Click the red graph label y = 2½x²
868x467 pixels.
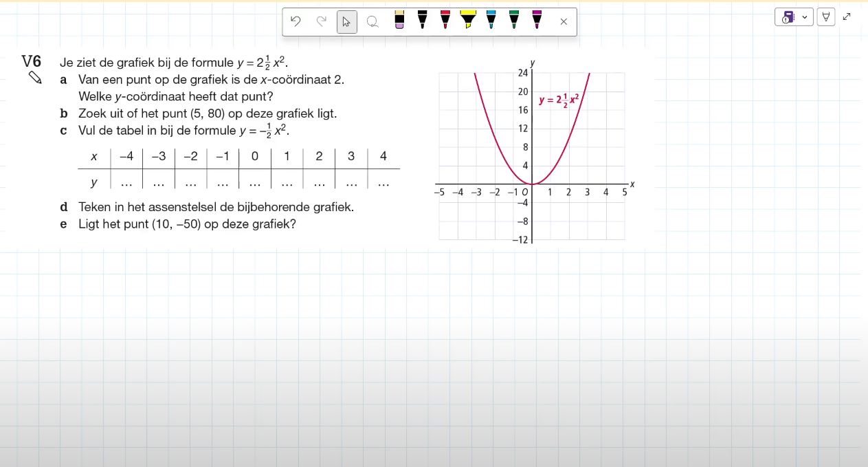(x=559, y=100)
